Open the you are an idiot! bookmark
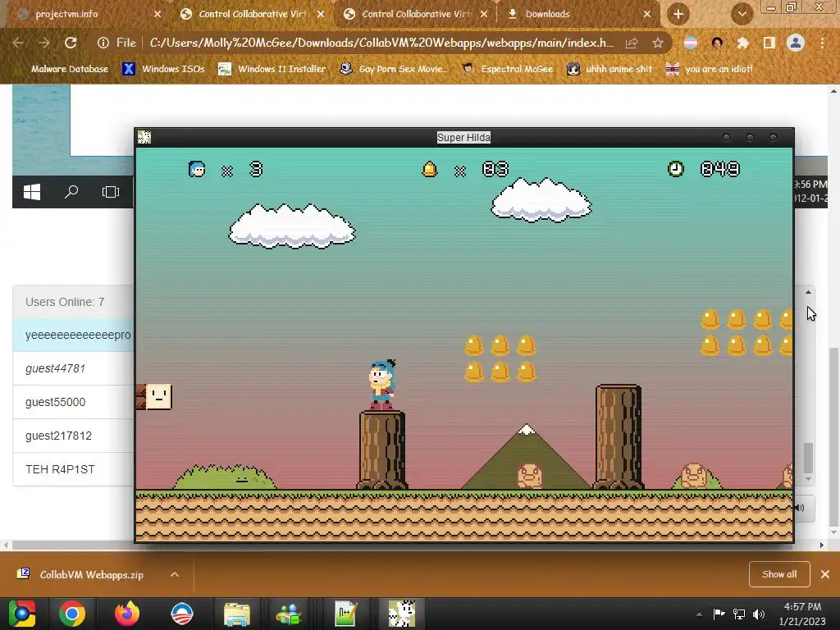The width and height of the screenshot is (840, 630). [710, 69]
